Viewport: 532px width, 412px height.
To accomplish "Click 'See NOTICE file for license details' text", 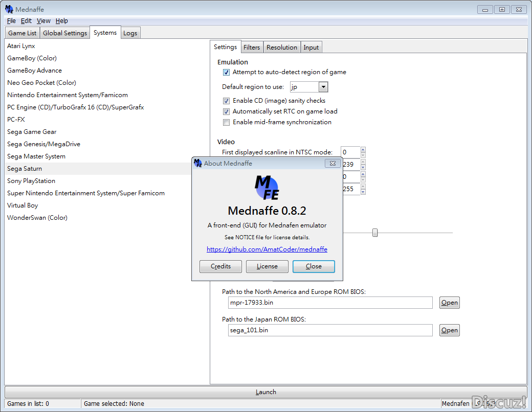I will tap(267, 237).
